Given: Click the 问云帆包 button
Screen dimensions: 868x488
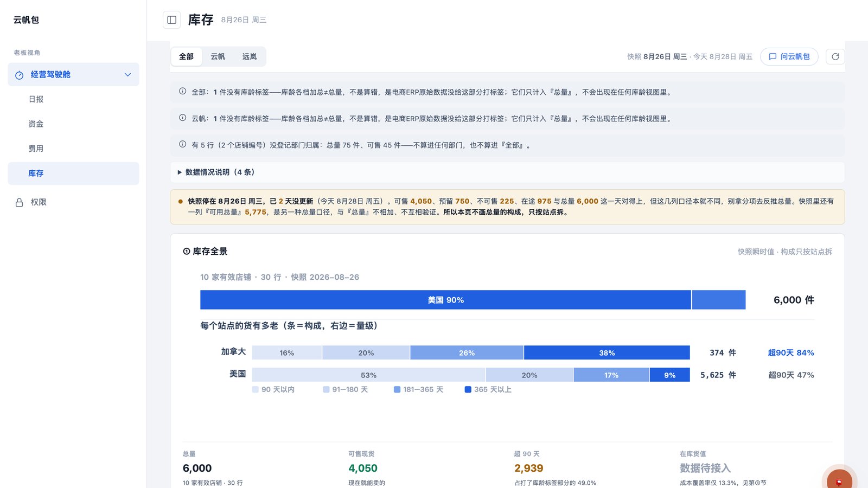Looking at the screenshot, I should coord(789,56).
